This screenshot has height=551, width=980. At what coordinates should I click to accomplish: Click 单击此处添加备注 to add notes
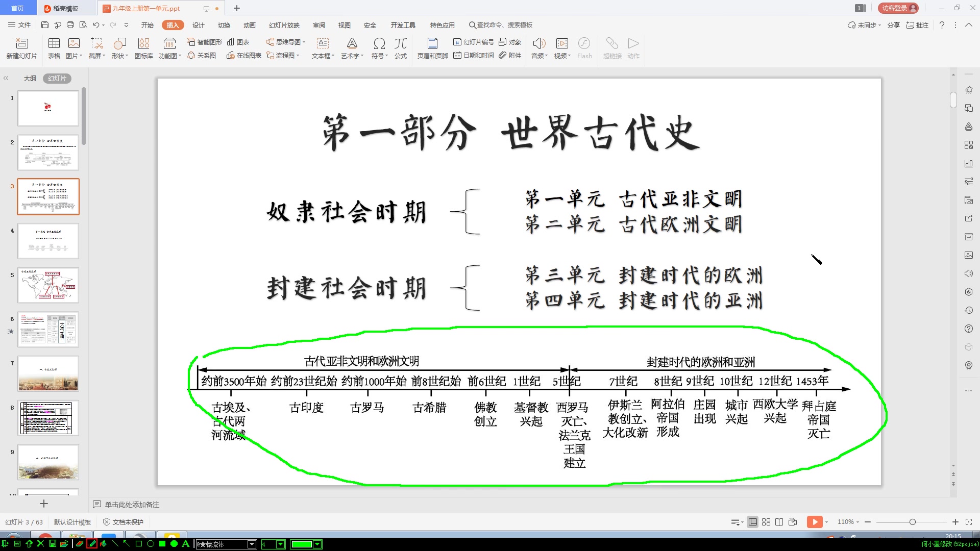(x=132, y=505)
